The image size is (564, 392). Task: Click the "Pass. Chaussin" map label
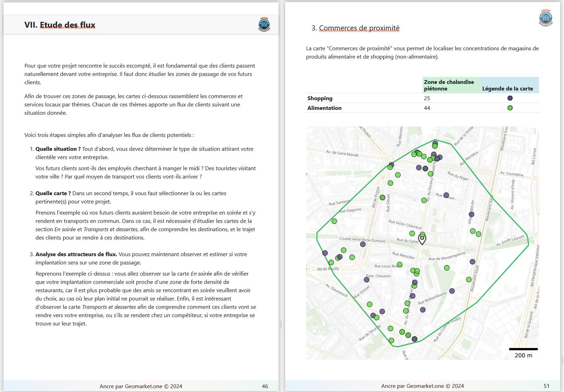tap(378, 276)
